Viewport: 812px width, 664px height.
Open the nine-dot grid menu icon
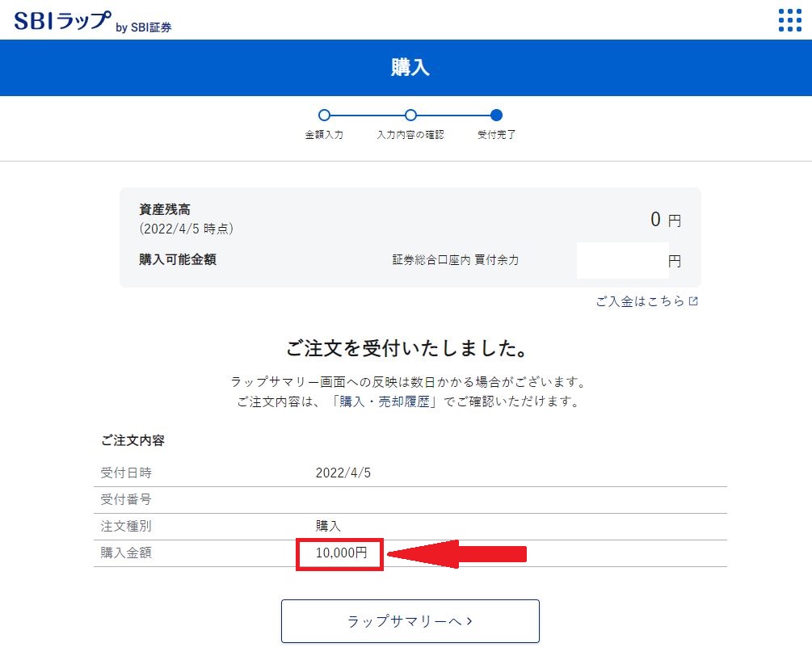pyautogui.click(x=789, y=20)
